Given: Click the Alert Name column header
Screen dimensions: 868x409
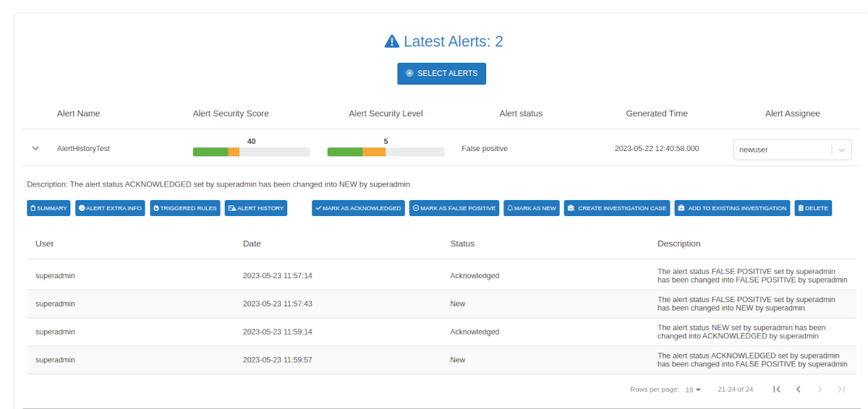Looking at the screenshot, I should [79, 113].
